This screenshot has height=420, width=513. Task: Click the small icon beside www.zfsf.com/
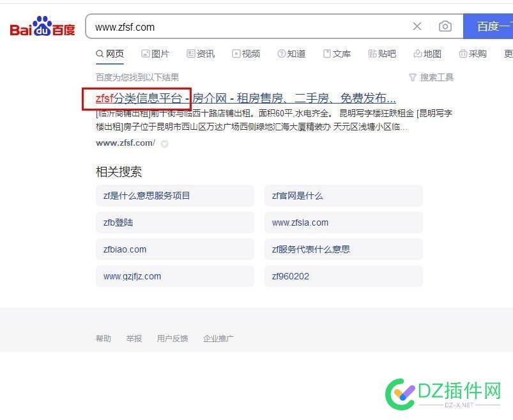[x=165, y=144]
